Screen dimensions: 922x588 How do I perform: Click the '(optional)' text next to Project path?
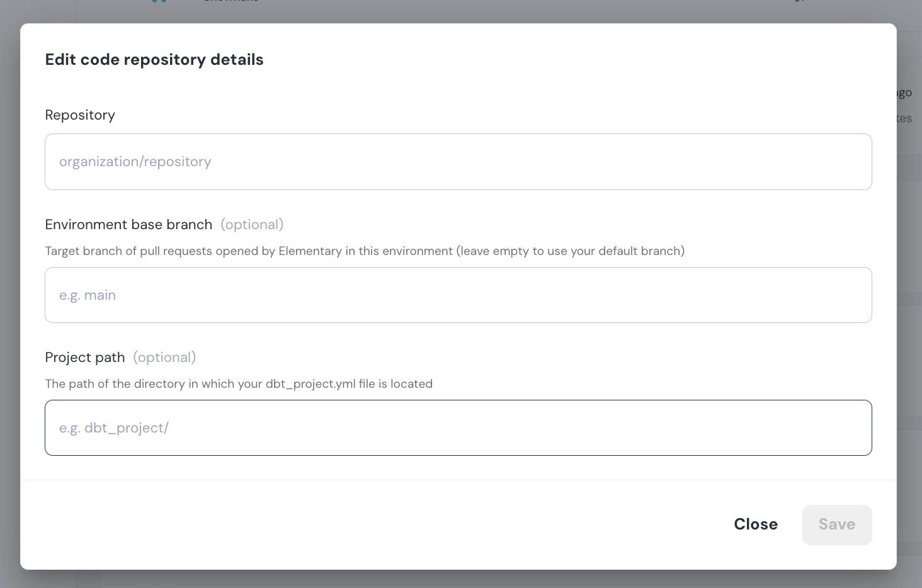[x=164, y=357]
